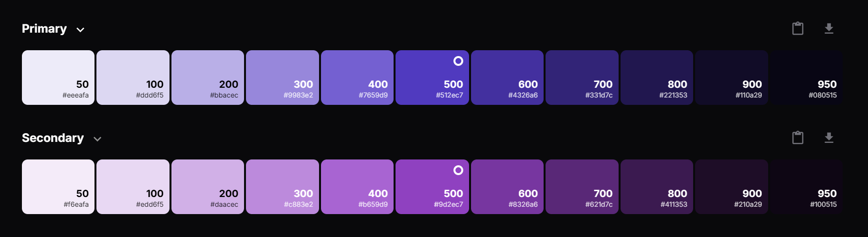The image size is (868, 237).
Task: Select Secondary 100 swatch #edd6f5
Action: (133, 187)
